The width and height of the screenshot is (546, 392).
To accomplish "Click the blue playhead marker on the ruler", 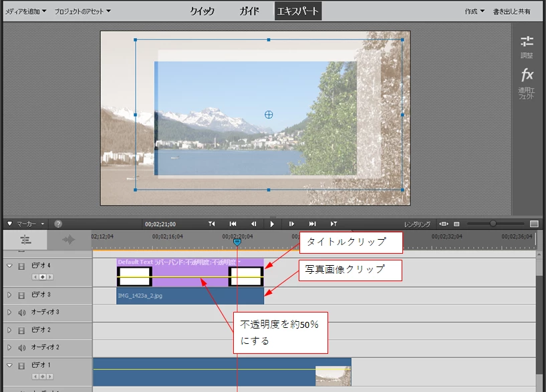I will click(237, 242).
